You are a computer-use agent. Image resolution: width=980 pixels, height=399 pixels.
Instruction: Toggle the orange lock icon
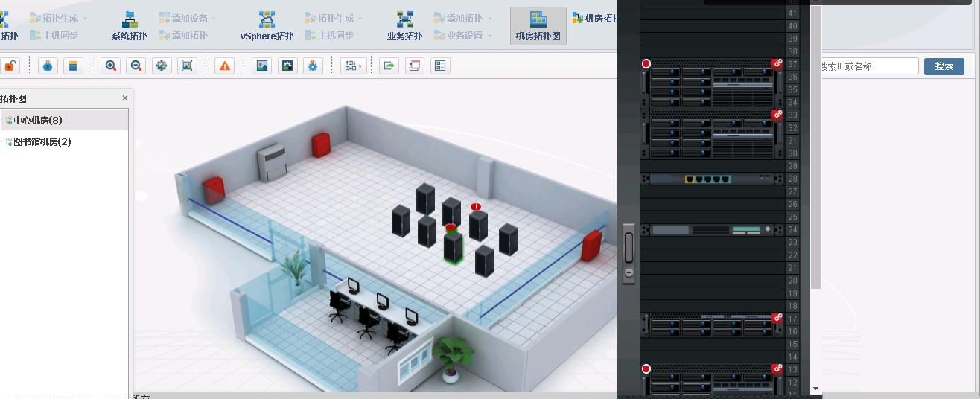pyautogui.click(x=10, y=66)
